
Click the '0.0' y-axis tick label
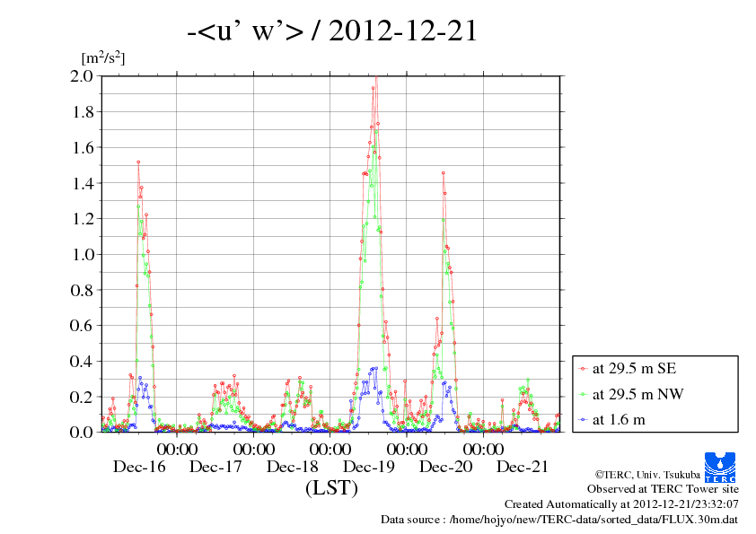(82, 432)
